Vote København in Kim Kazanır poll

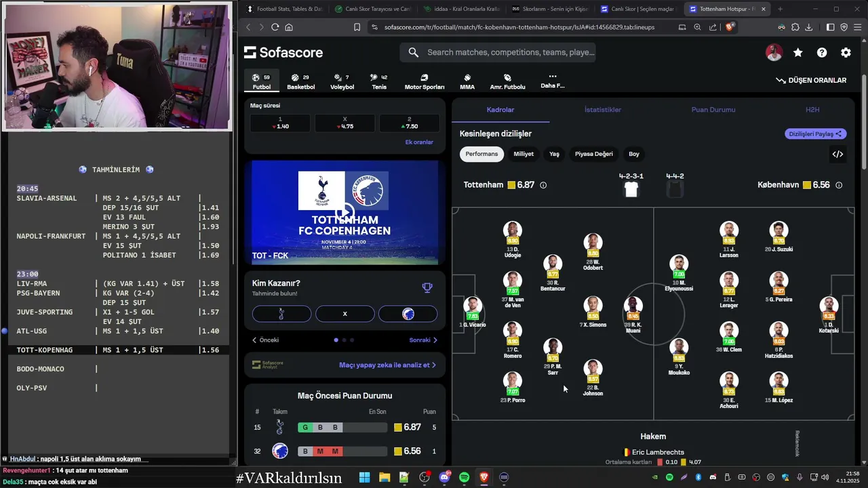pos(408,314)
